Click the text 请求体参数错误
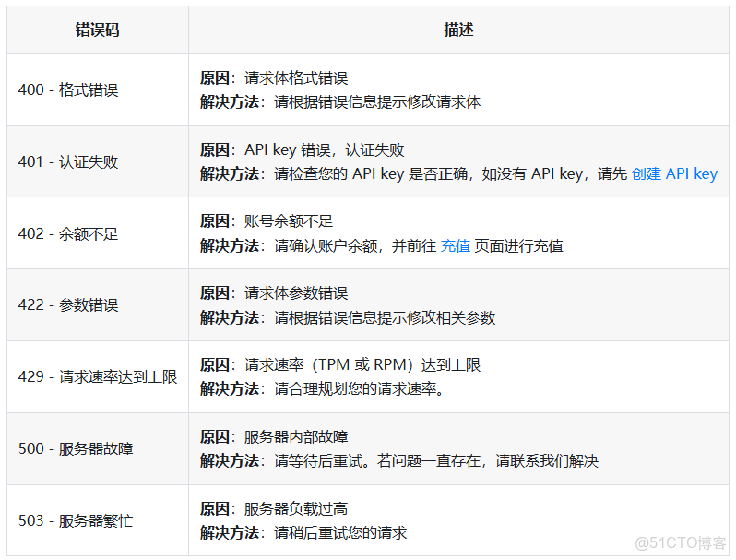This screenshot has width=736, height=560. point(296,293)
